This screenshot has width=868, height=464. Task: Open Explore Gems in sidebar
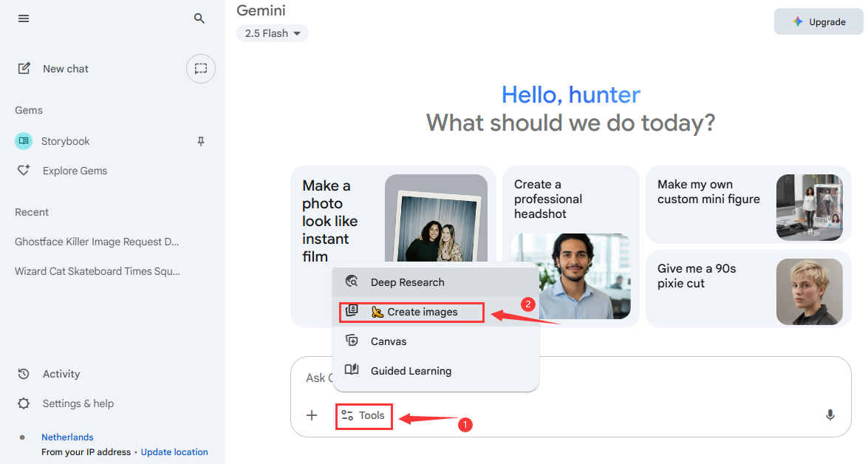click(x=75, y=171)
